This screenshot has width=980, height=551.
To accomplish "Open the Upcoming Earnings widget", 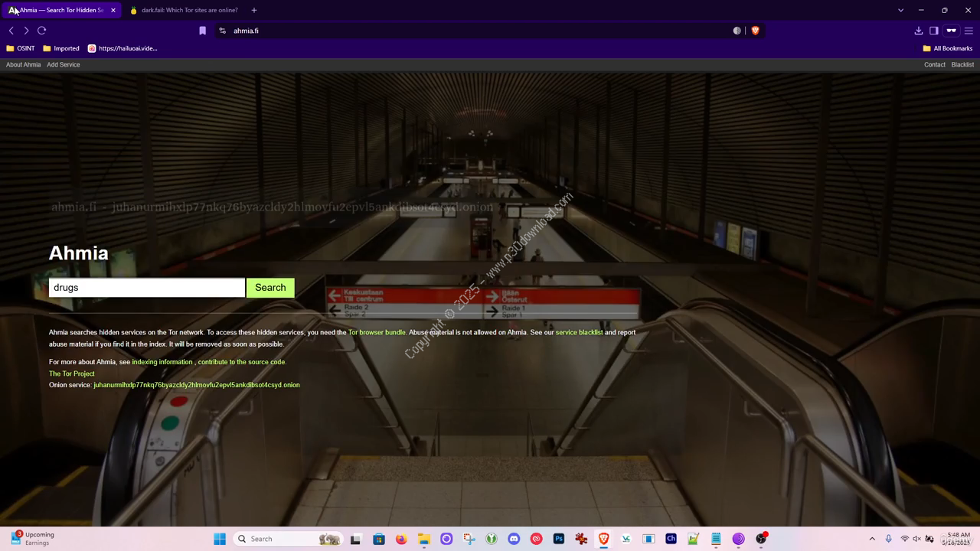I will pos(32,539).
